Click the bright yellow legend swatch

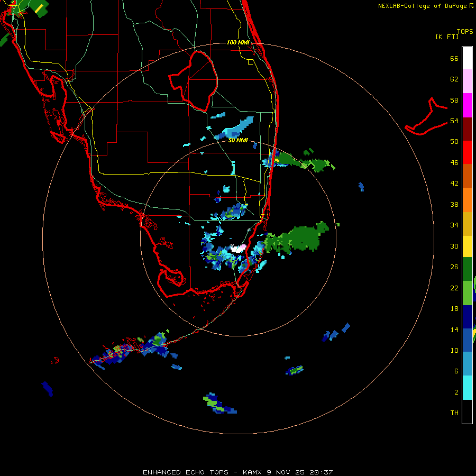(467, 246)
